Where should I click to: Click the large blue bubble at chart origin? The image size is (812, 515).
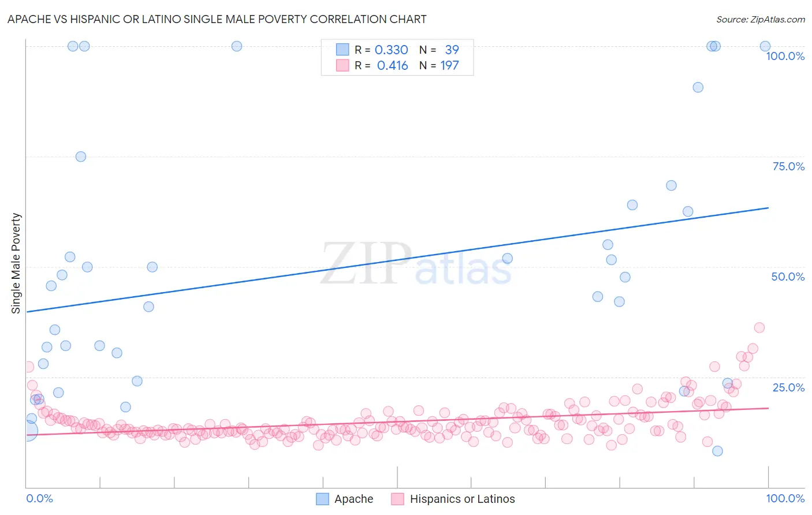(x=27, y=430)
